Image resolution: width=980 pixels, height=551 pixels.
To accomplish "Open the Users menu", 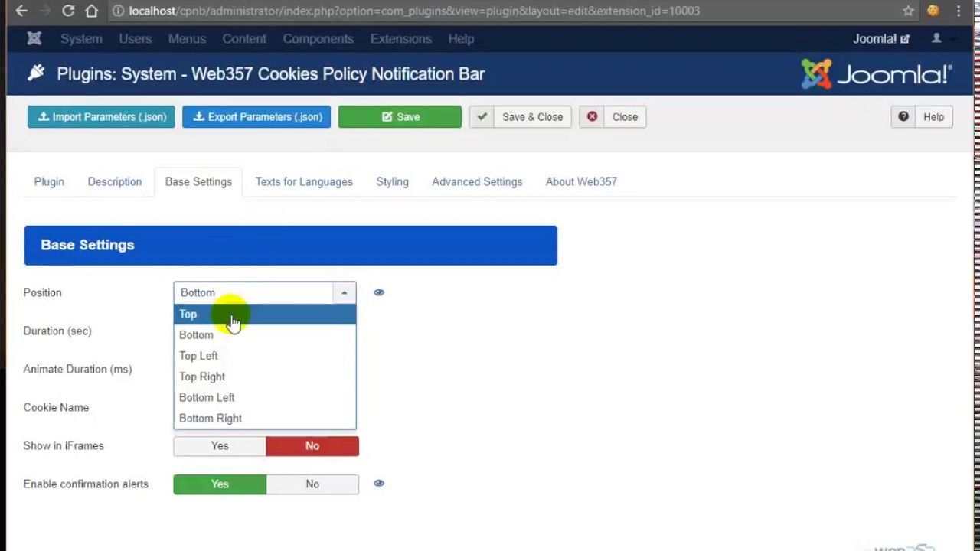I will (136, 39).
